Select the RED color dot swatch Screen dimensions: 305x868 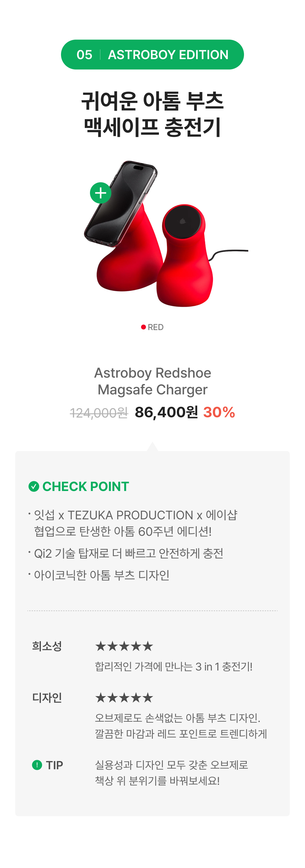[143, 327]
